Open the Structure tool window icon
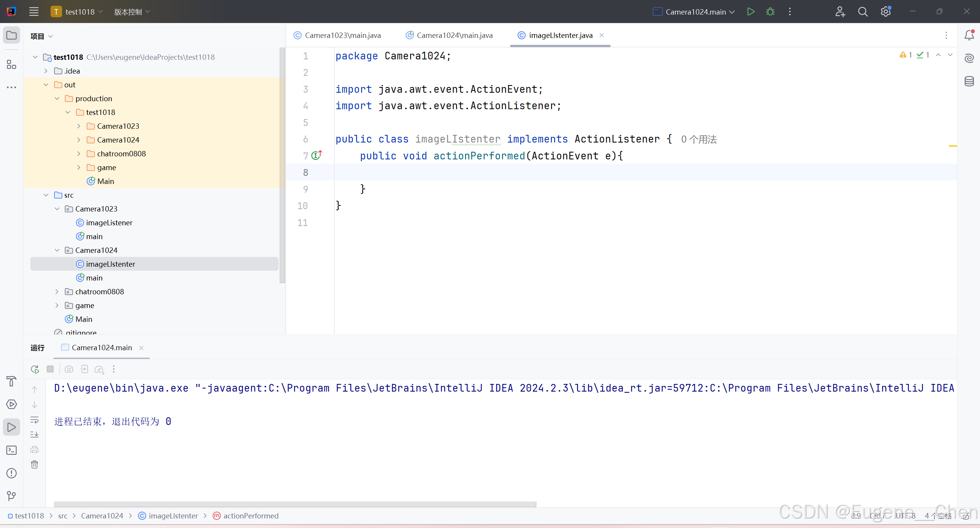This screenshot has width=980, height=528. (x=11, y=64)
